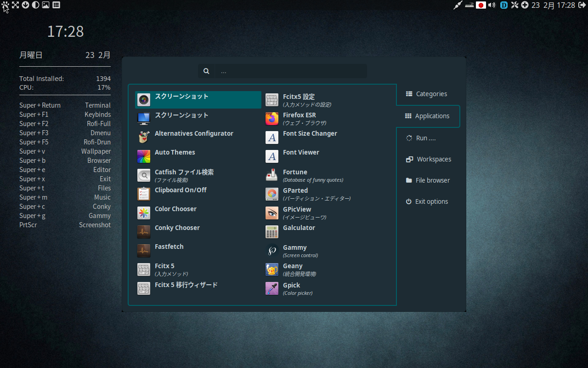588x368 pixels.
Task: Click the rofi search input field
Action: point(290,71)
